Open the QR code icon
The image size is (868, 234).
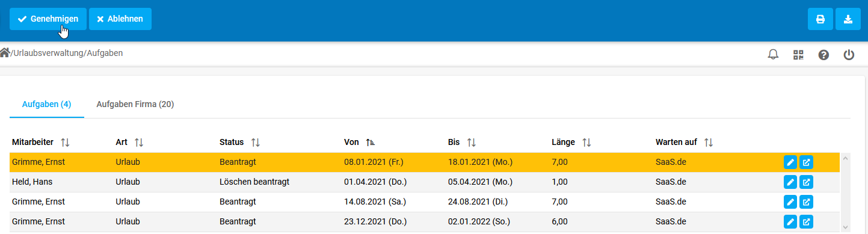tap(798, 55)
